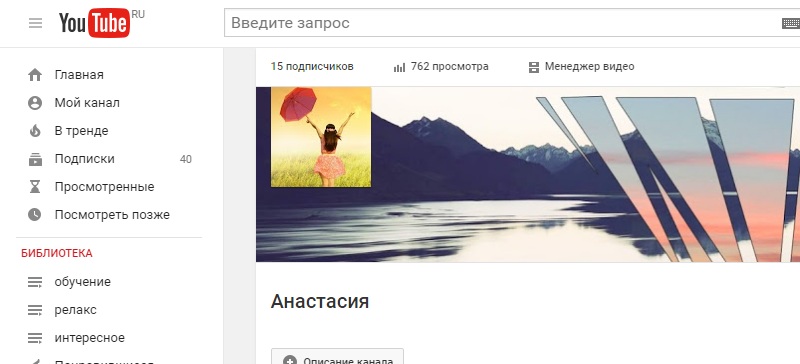Click the интересное playlist icon

coord(35,338)
